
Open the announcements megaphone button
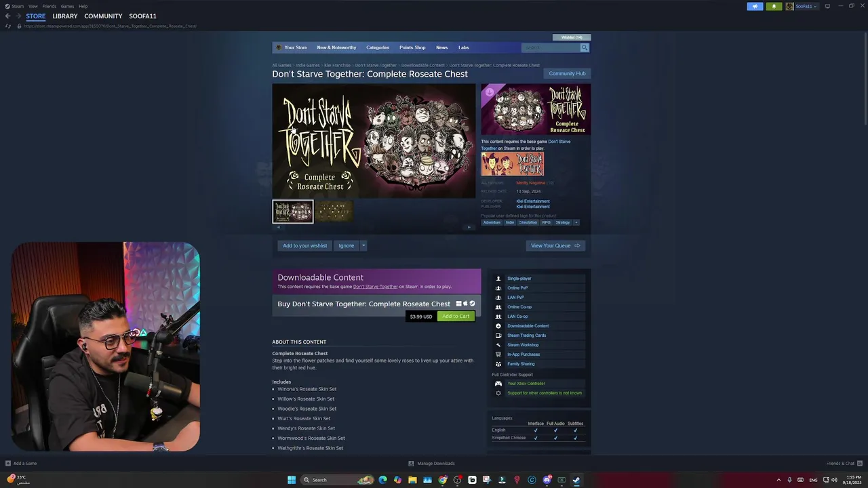tap(755, 6)
